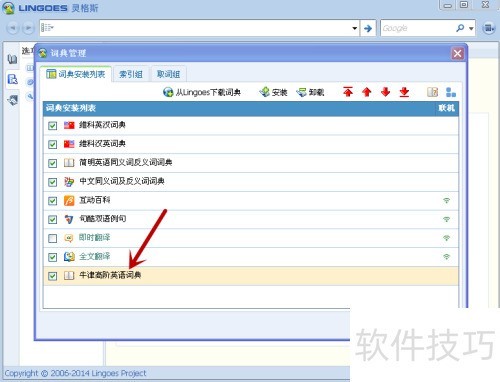This screenshot has height=382, width=500.
Task: Click the move-to-bottom red arrow icon
Action: click(404, 92)
